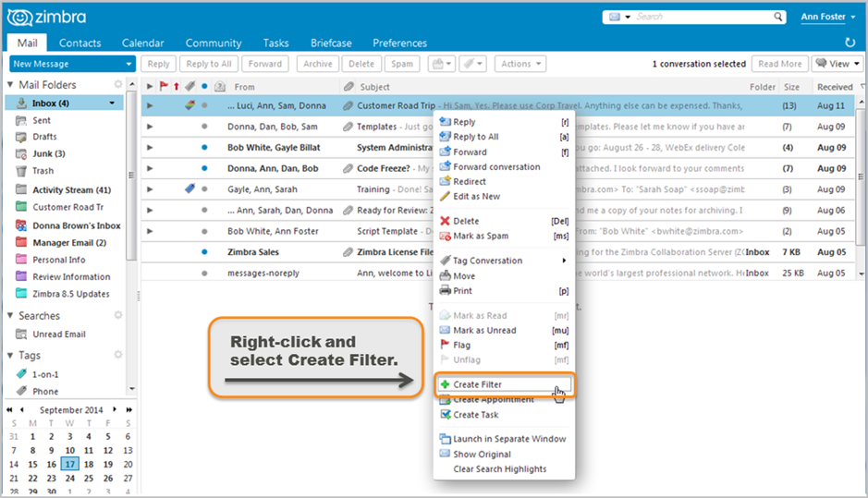Open the View dropdown menu

coord(837,64)
